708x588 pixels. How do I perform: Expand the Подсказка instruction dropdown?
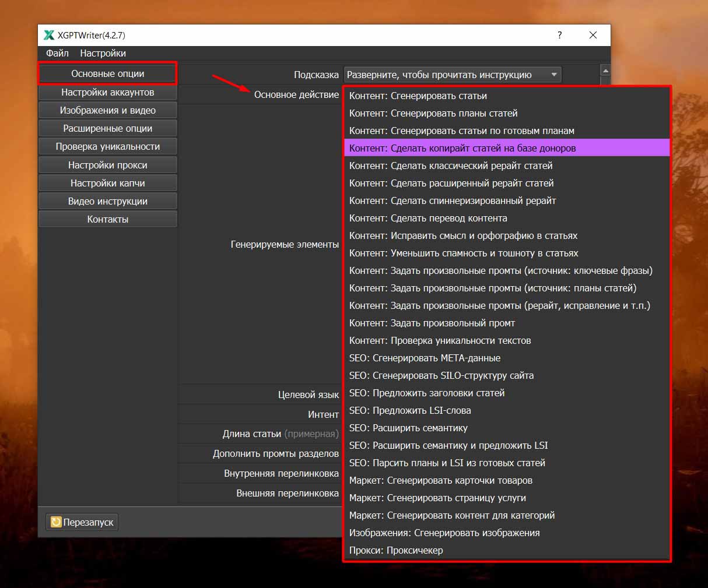(553, 75)
